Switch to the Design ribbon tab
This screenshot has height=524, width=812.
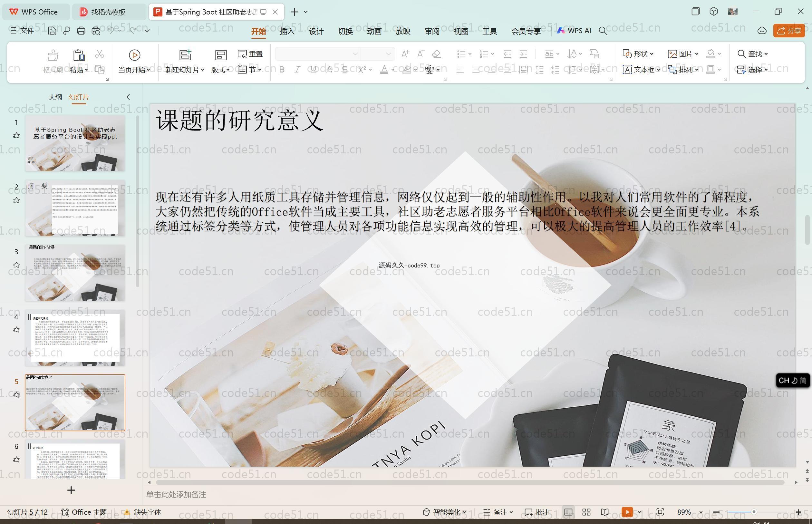[316, 31]
